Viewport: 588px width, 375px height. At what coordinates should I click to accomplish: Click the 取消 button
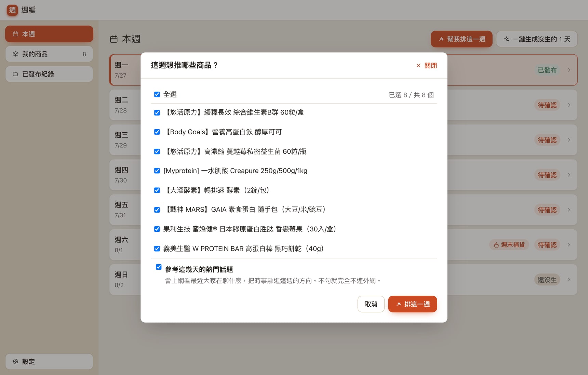coord(371,304)
